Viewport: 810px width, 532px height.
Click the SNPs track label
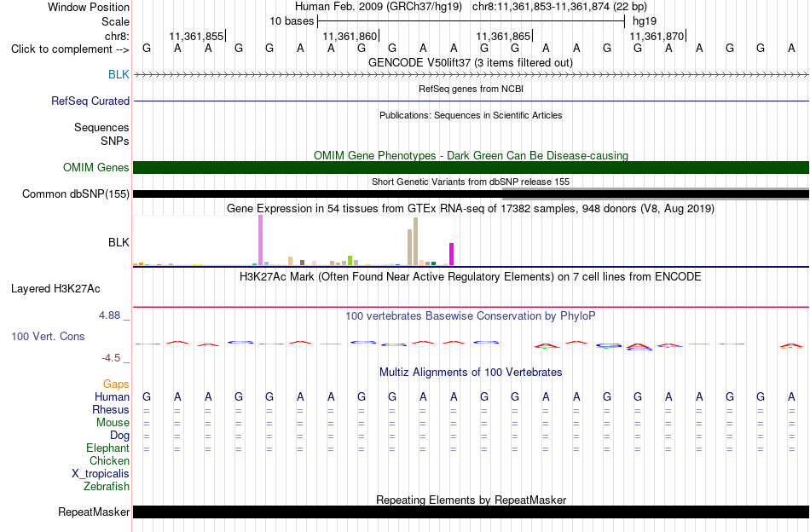click(x=115, y=141)
